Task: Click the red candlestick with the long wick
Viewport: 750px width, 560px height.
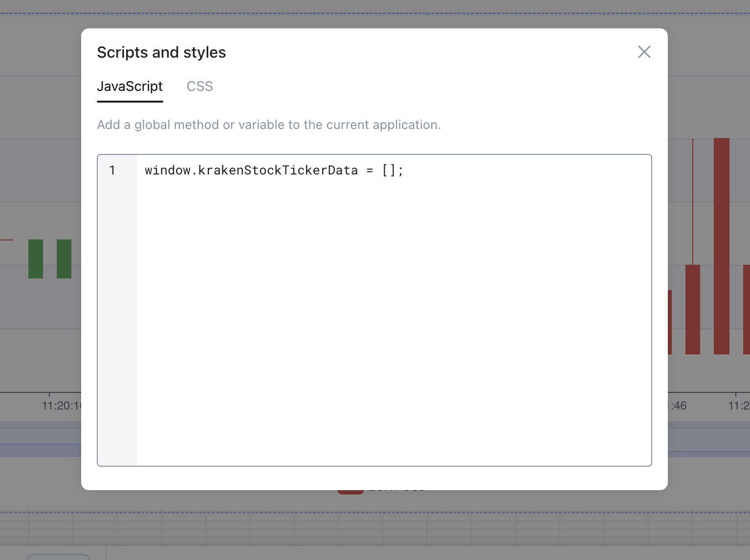Action: click(x=692, y=309)
